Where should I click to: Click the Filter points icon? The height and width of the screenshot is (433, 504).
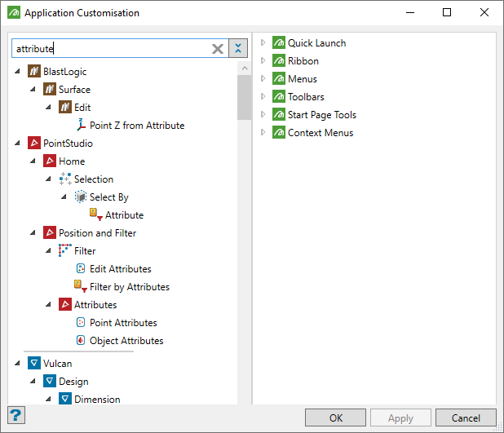(65, 250)
